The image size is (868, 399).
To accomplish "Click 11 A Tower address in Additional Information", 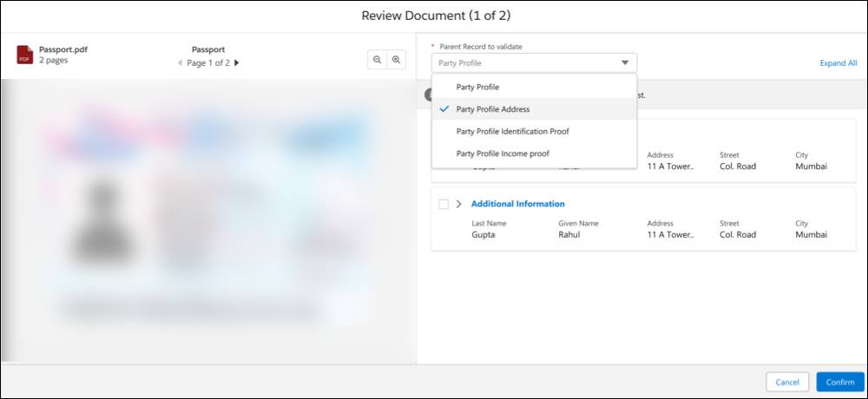I will [670, 235].
